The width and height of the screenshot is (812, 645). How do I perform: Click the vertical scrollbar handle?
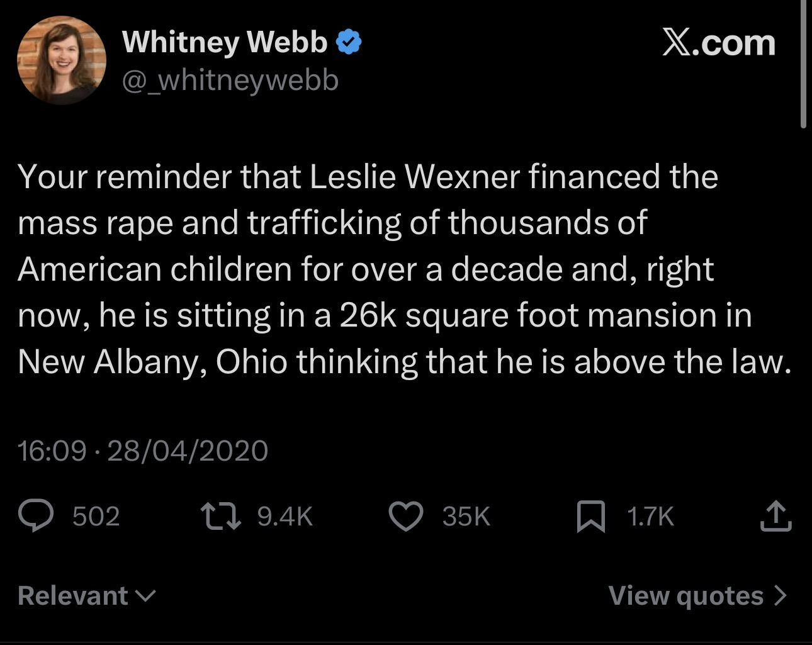tap(803, 63)
